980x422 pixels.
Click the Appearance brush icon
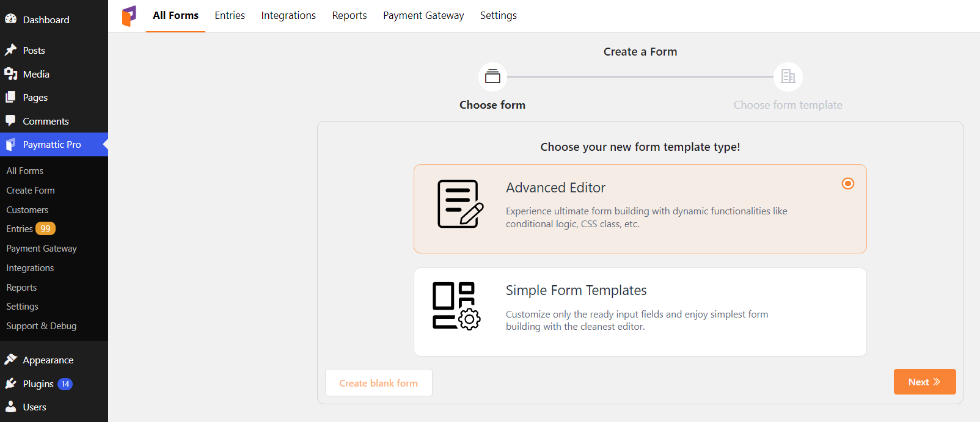[11, 360]
